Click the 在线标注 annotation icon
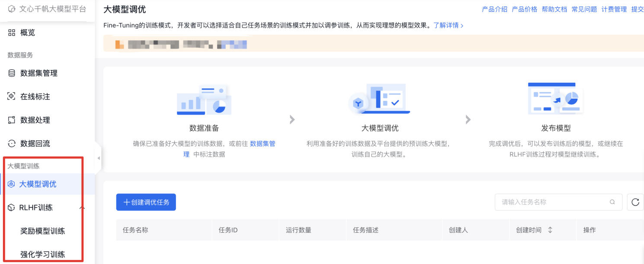This screenshot has height=264, width=644. (12, 97)
